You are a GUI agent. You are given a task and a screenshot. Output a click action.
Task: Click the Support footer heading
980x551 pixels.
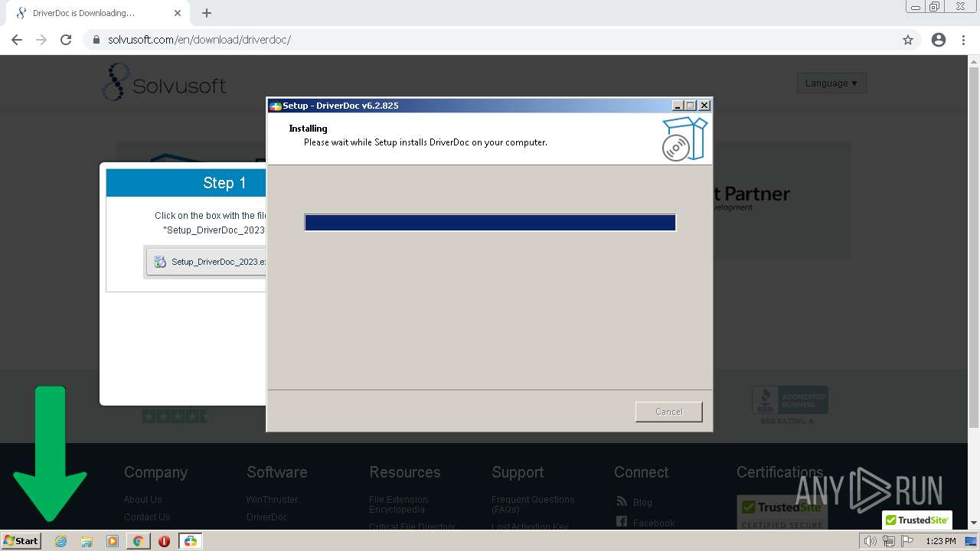point(518,472)
